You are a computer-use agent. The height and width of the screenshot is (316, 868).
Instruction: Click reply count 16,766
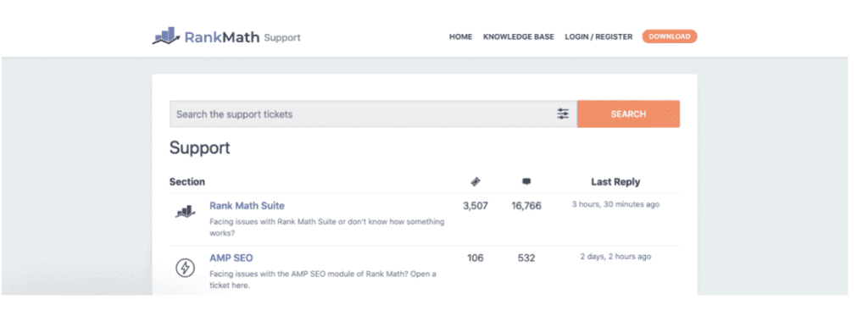(x=526, y=206)
